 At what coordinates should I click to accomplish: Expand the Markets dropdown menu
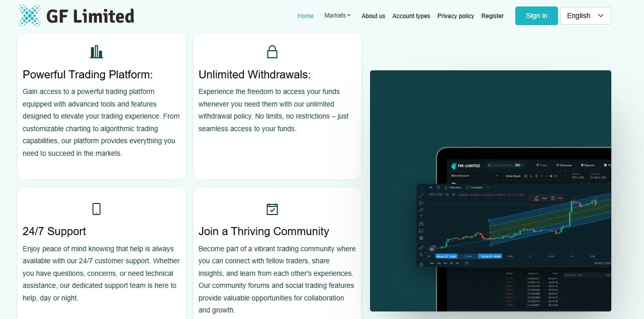tap(337, 16)
